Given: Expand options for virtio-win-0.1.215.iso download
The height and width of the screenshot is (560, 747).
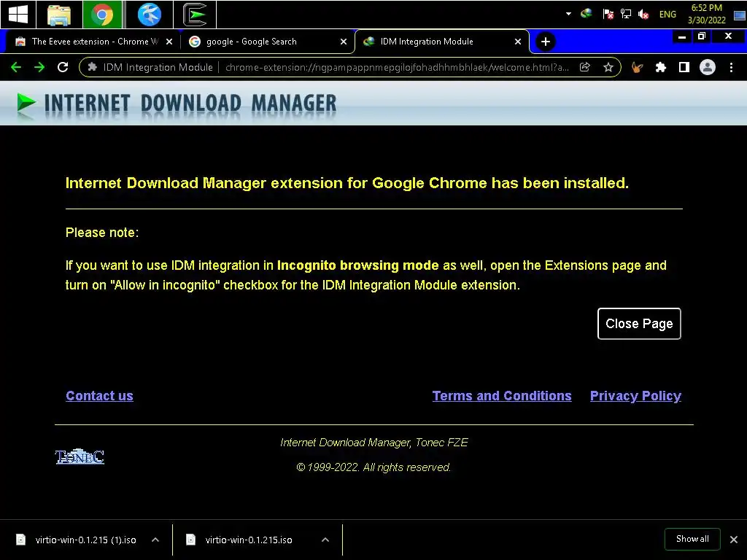Looking at the screenshot, I should [325, 540].
